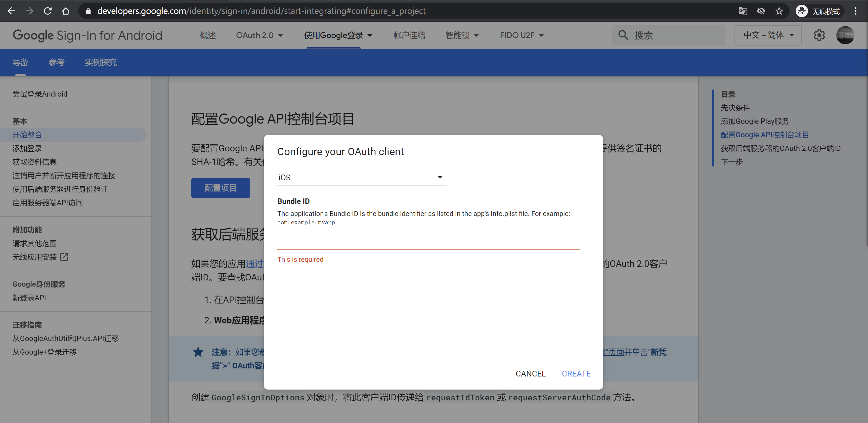Open the iOS application type dropdown

[362, 177]
